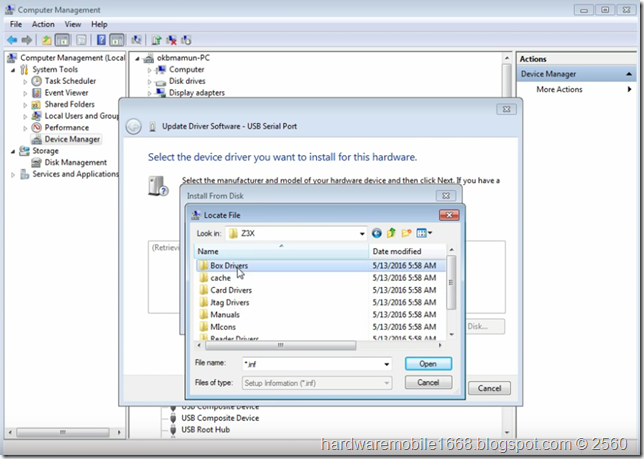This screenshot has width=644, height=459.
Task: Collapse the Storage tree node
Action: tap(13, 151)
